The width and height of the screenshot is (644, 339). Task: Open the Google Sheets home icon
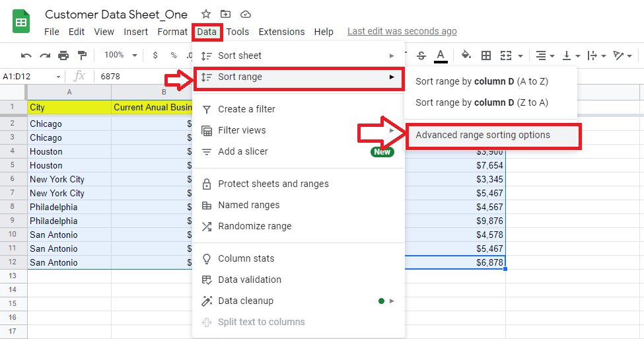click(21, 22)
